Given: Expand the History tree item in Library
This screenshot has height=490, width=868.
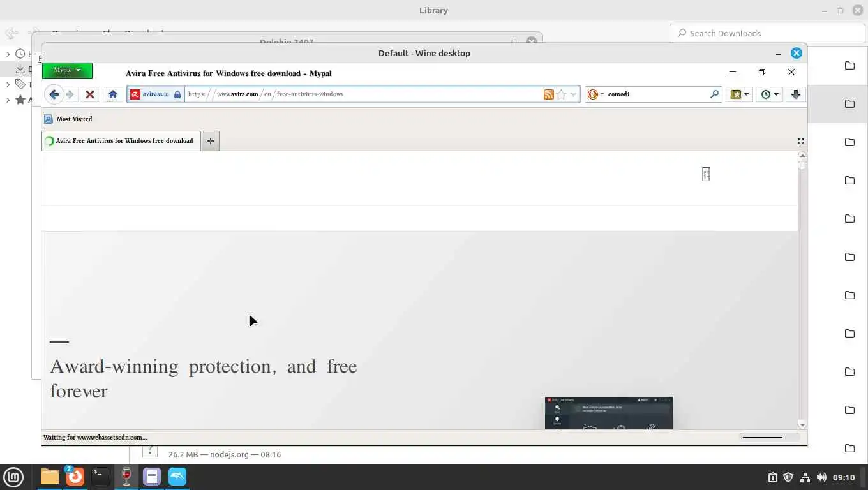Looking at the screenshot, I should point(8,54).
